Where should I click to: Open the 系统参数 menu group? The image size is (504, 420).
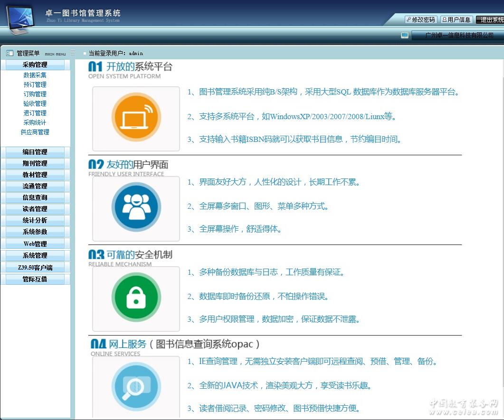tap(35, 232)
